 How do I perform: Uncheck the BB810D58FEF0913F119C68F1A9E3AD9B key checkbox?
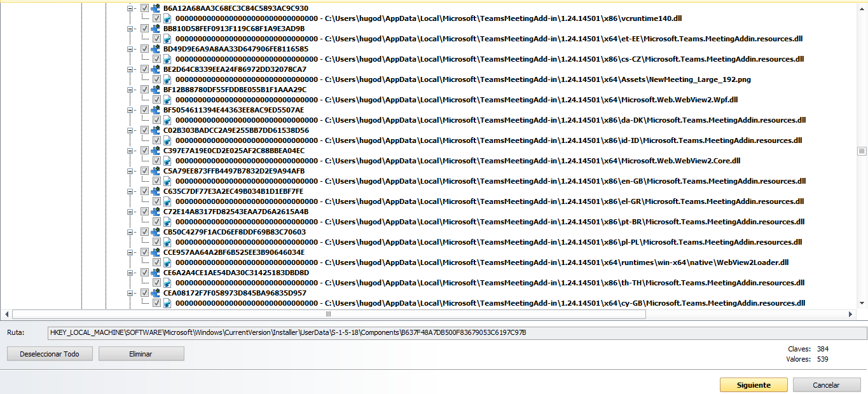144,29
